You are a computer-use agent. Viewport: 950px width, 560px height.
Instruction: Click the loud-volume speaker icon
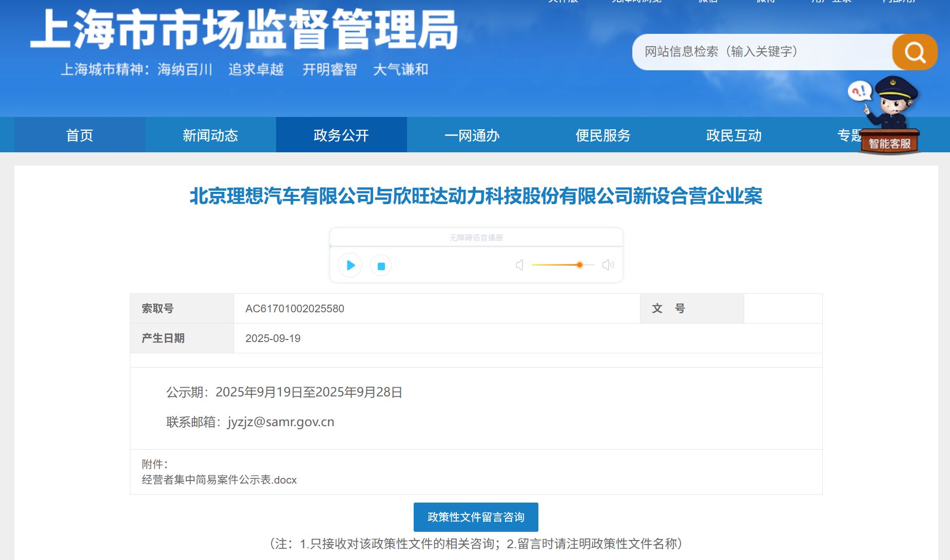click(x=608, y=265)
